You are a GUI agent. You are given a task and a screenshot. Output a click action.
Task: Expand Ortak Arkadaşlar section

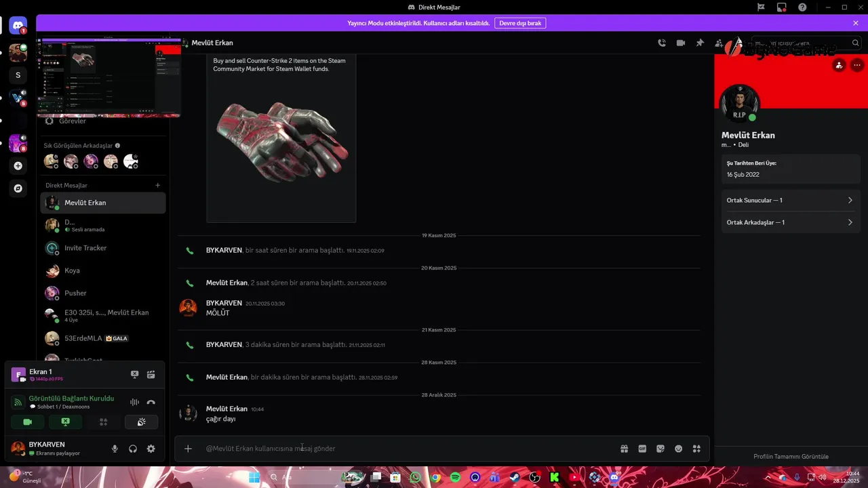[x=791, y=222]
